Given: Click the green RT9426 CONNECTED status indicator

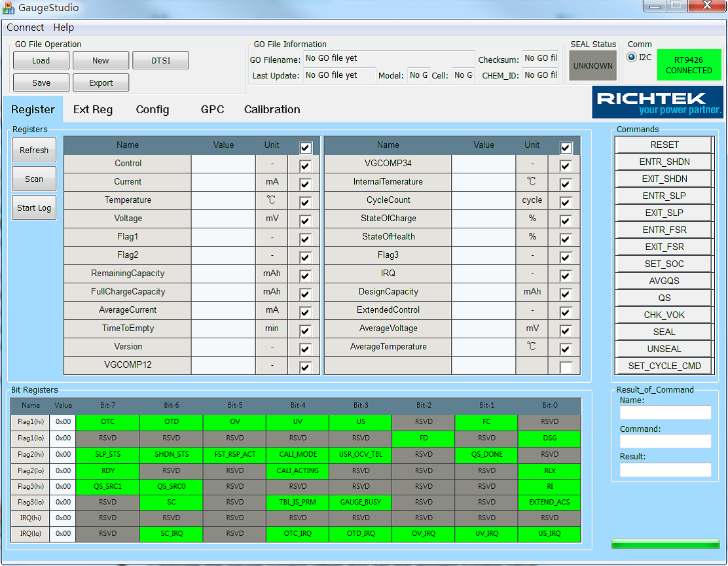Looking at the screenshot, I should coord(689,65).
